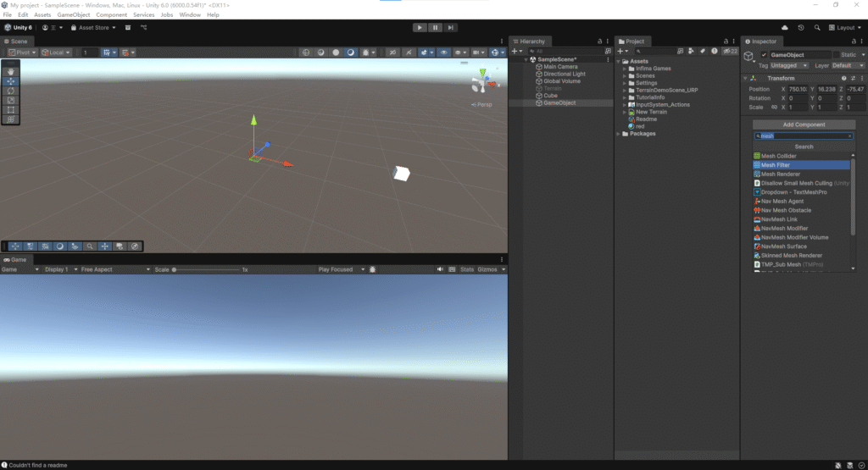This screenshot has width=868, height=470.
Task: Select the Scale tool
Action: 10,100
